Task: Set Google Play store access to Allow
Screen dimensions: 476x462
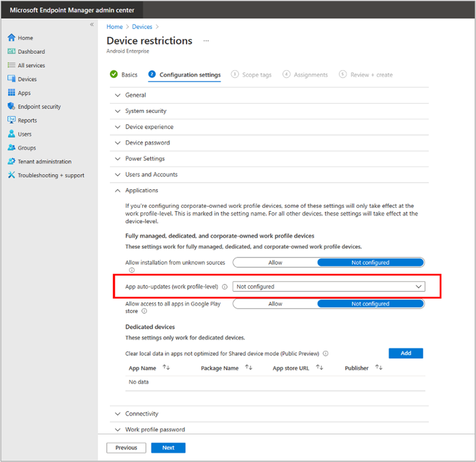Action: pyautogui.click(x=275, y=304)
